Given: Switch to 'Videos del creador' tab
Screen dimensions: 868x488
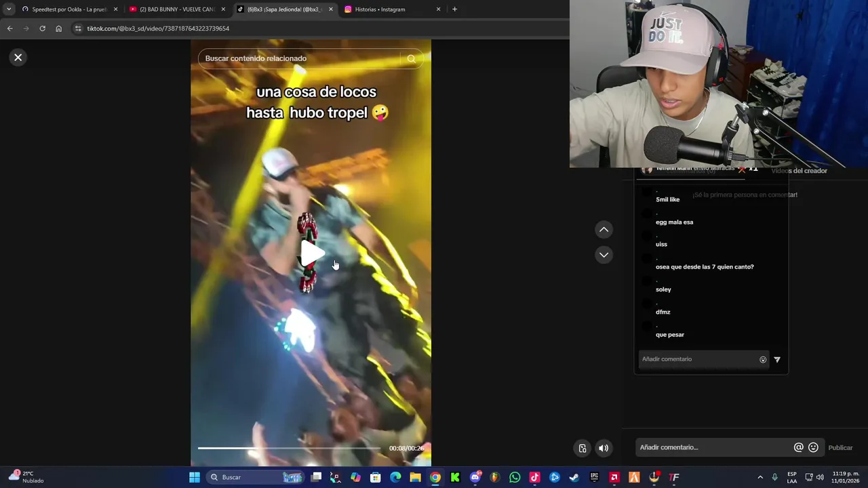Looking at the screenshot, I should click(799, 171).
